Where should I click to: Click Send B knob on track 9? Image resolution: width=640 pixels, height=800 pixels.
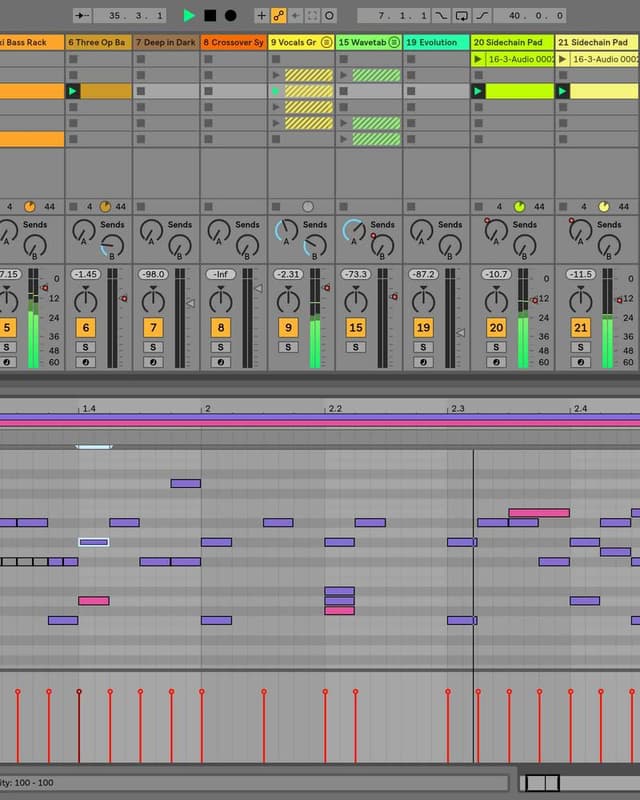tap(315, 247)
